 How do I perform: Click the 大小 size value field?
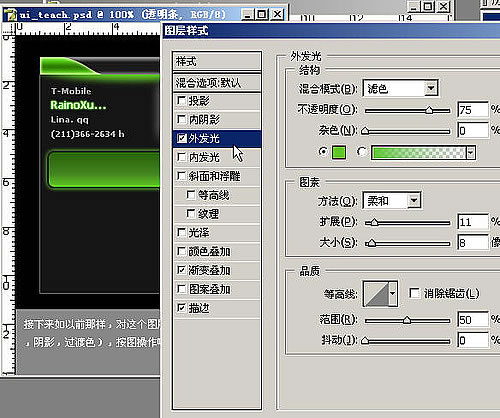(x=473, y=243)
